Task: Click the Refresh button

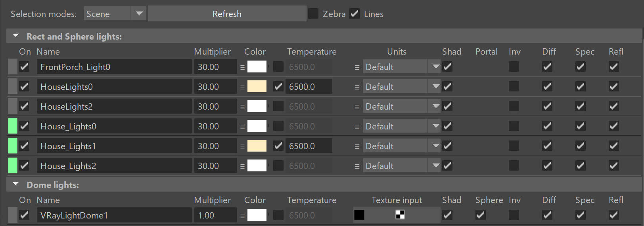Action: coord(227,14)
